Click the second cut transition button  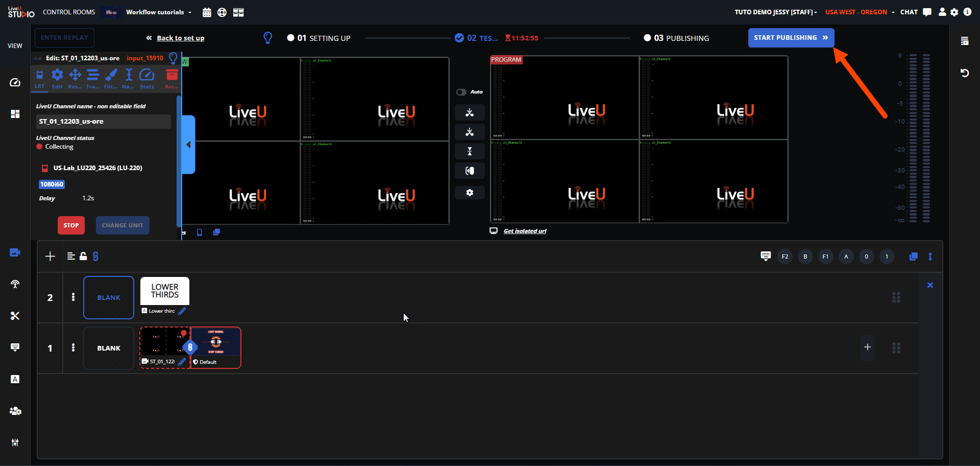click(x=470, y=132)
